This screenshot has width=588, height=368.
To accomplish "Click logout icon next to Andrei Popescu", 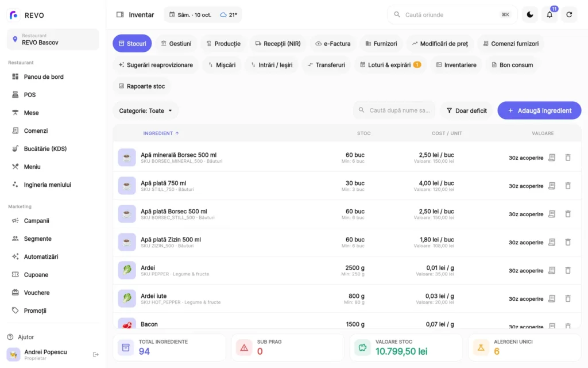I will click(x=96, y=354).
